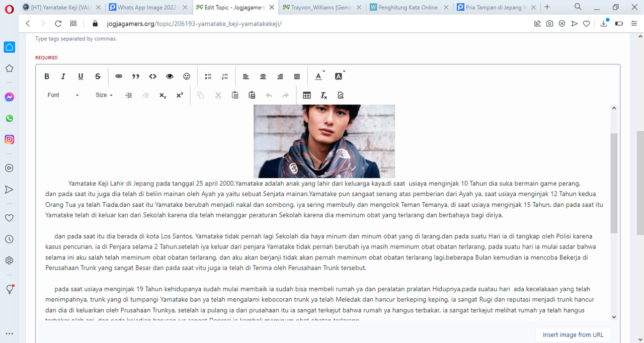Open Messenger in the sidebar
Viewport: 644px width, 343px height.
tap(9, 97)
